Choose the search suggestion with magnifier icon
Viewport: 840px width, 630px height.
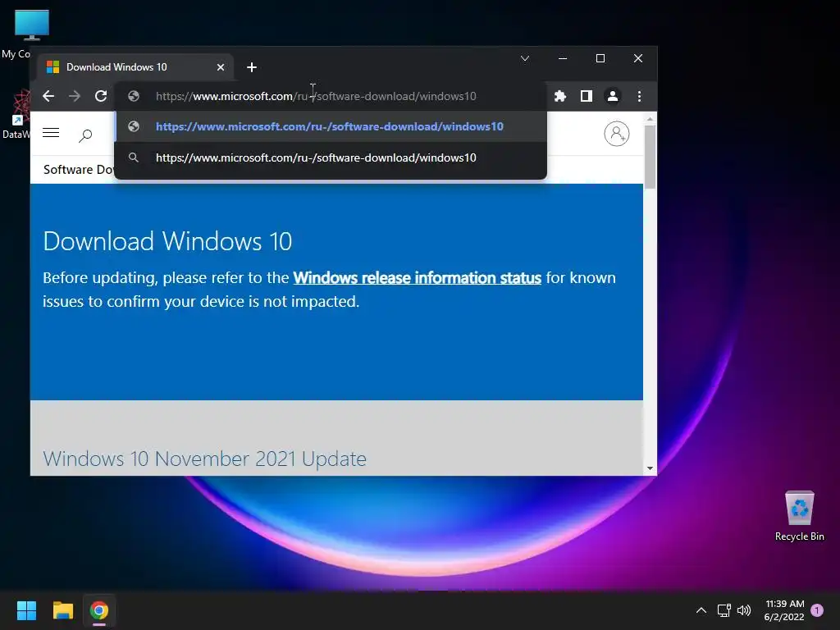[x=331, y=157]
